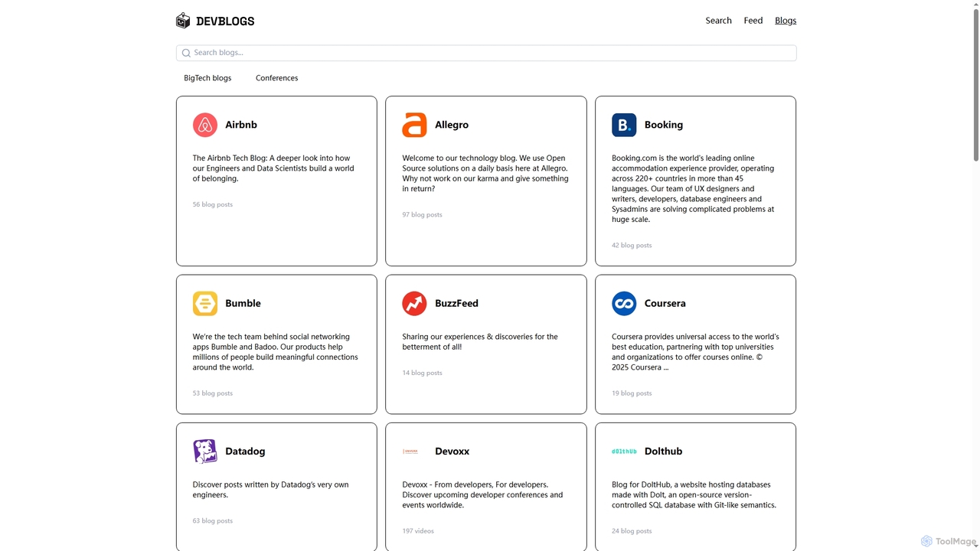980x551 pixels.
Task: Open the BuzzFeed blog title
Action: [456, 303]
